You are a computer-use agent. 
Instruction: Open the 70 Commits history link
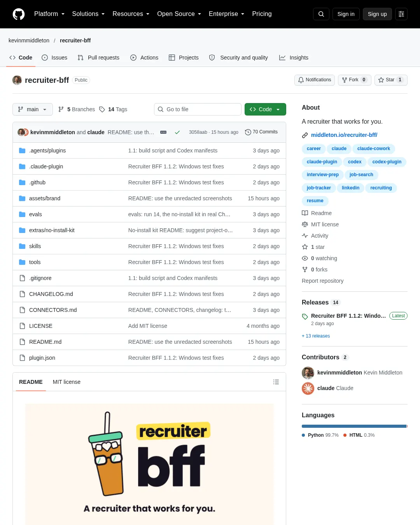tap(261, 132)
